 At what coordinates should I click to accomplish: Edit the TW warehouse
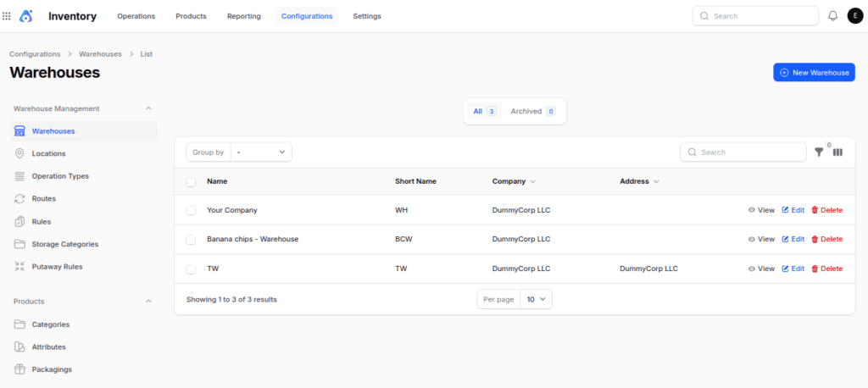pyautogui.click(x=793, y=269)
